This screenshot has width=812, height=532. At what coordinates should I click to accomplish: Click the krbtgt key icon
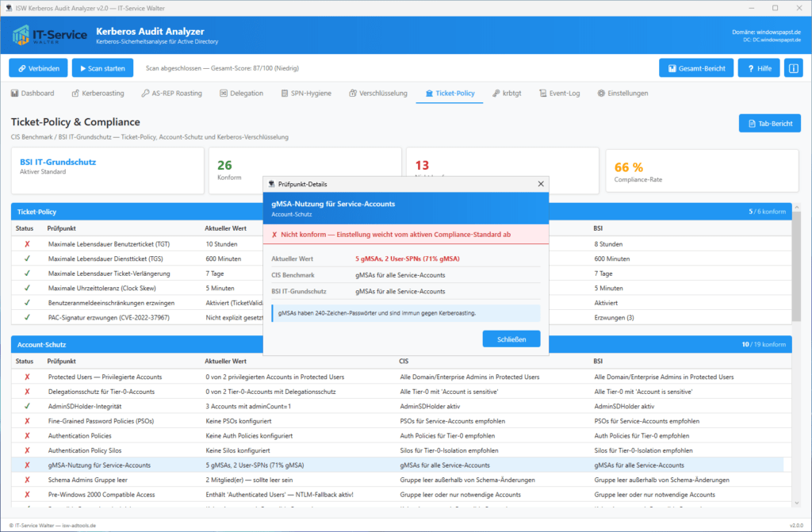(496, 94)
